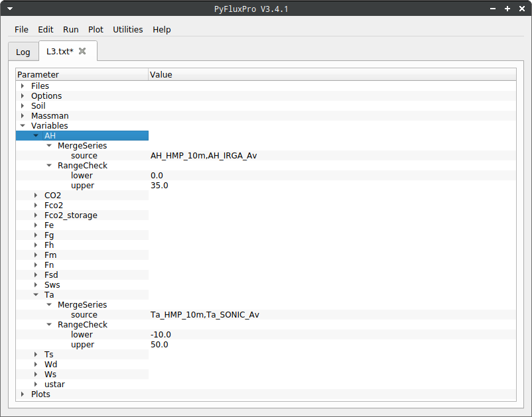Select the Plots label
The height and width of the screenshot is (417, 532).
coord(40,394)
